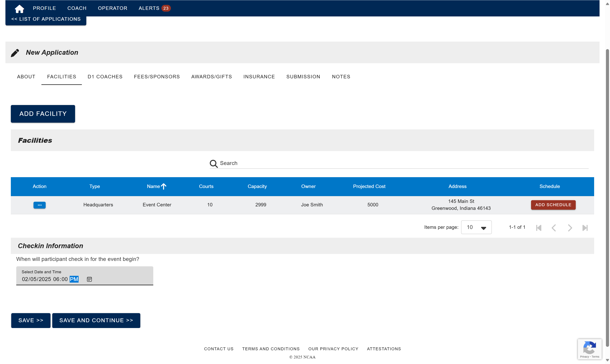The width and height of the screenshot is (610, 364).
Task: Sort by the Capacity column header
Action: pyautogui.click(x=257, y=186)
